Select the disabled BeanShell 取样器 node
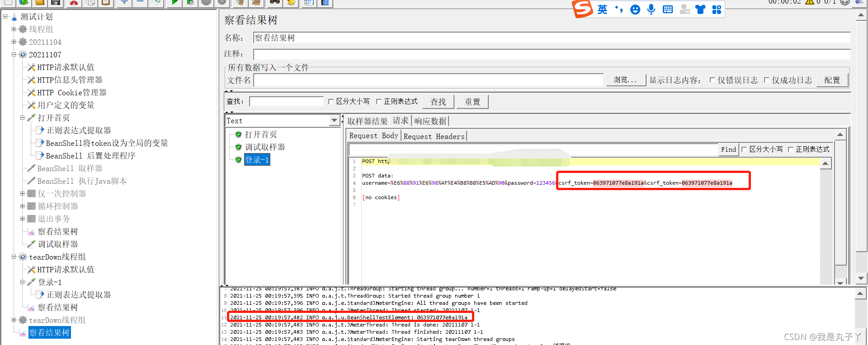 click(x=70, y=168)
